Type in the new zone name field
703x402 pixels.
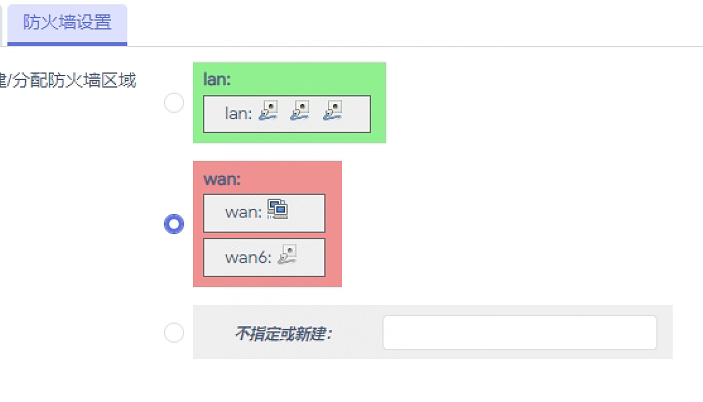point(519,333)
